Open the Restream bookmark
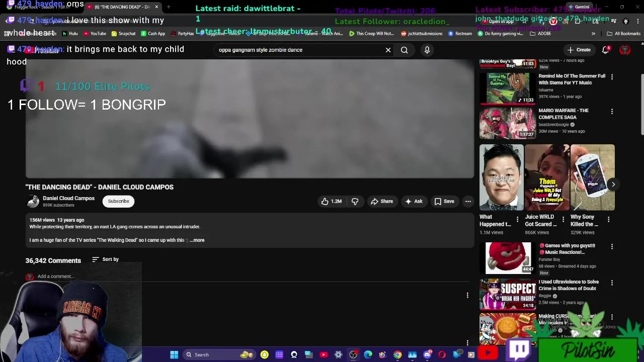 [x=460, y=34]
